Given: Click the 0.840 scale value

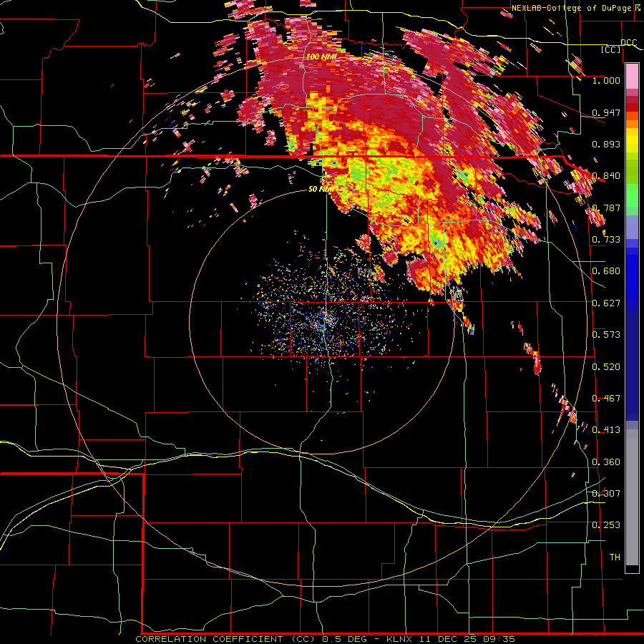Looking at the screenshot, I should (606, 176).
